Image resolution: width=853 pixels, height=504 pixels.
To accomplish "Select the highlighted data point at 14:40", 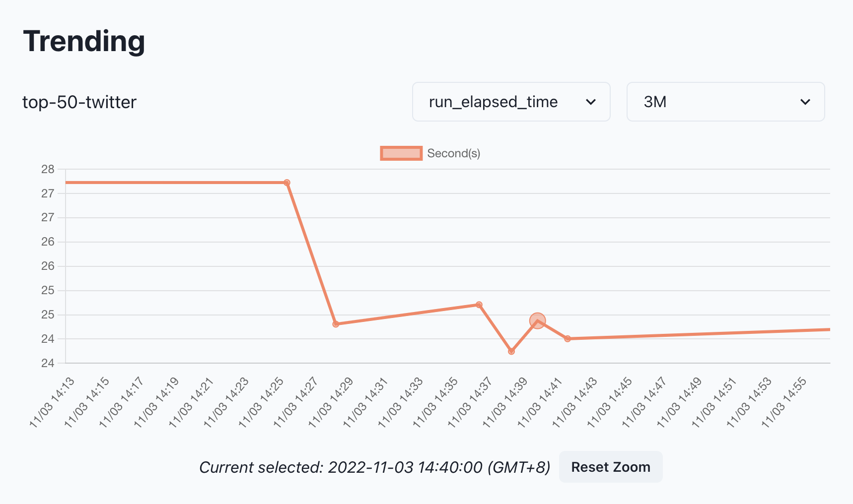I will (x=537, y=321).
